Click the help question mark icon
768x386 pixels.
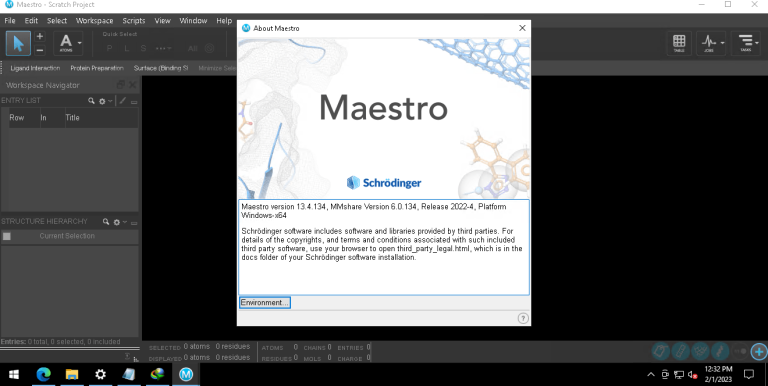click(523, 318)
